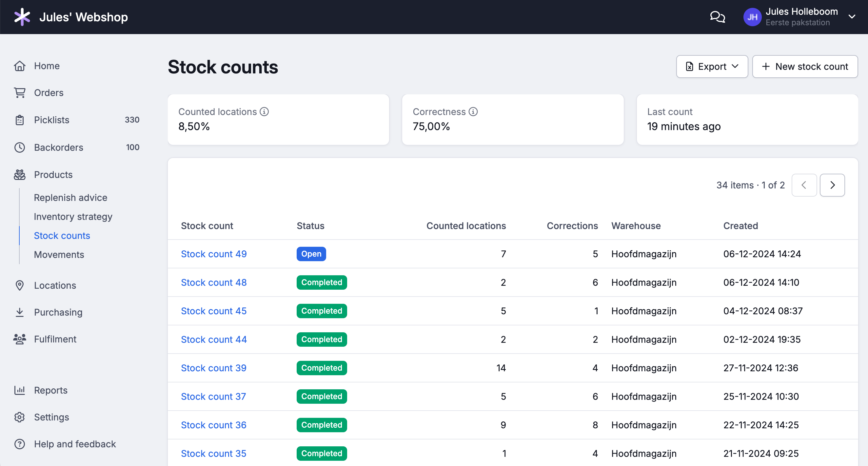Open the Stock count 49 link
Image resolution: width=868 pixels, height=466 pixels.
214,254
